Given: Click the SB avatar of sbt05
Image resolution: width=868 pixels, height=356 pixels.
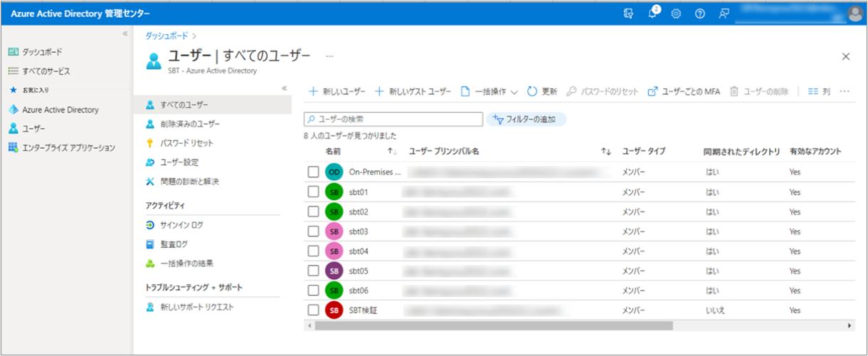Looking at the screenshot, I should coord(334,271).
